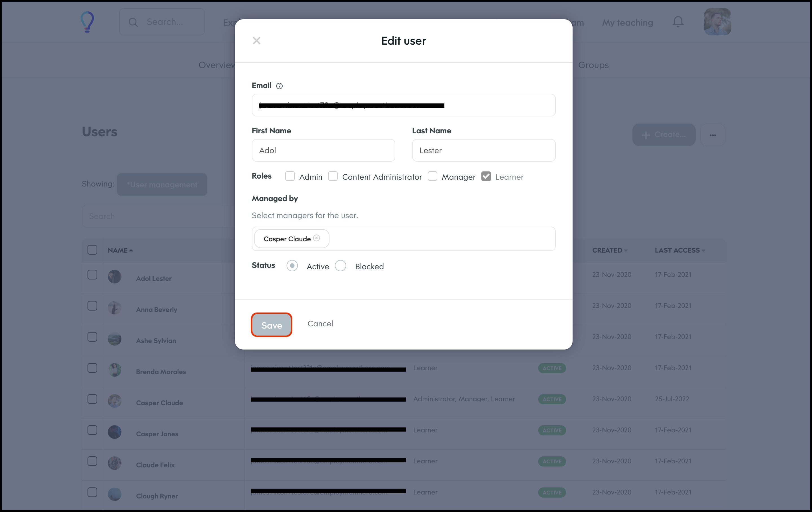Screen dimensions: 812x512
Task: Select the Blocked status radio
Action: click(x=340, y=266)
